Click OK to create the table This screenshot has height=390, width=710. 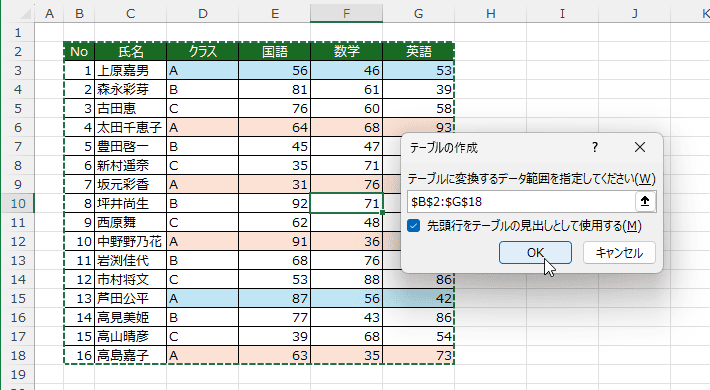coord(535,252)
